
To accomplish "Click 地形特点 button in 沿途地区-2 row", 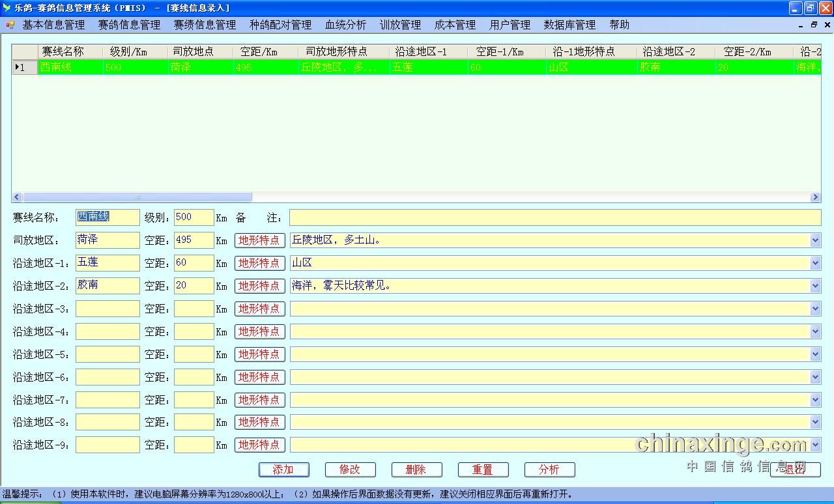I will (x=259, y=286).
